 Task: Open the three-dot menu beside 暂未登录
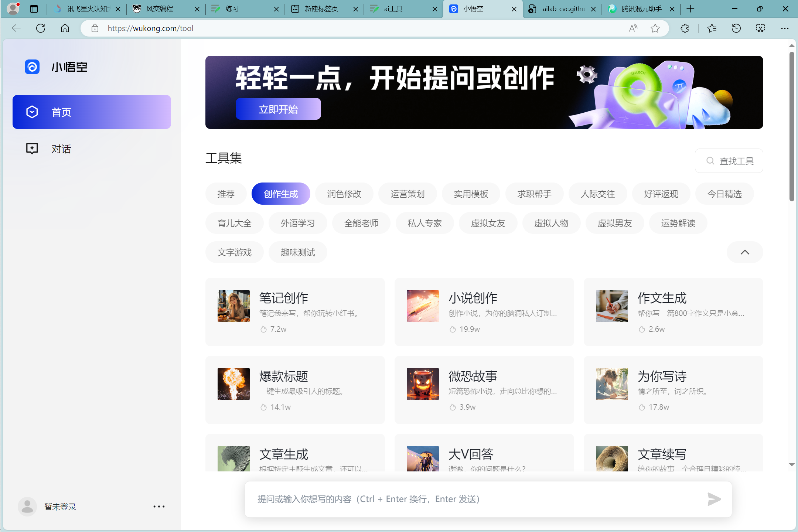click(159, 507)
